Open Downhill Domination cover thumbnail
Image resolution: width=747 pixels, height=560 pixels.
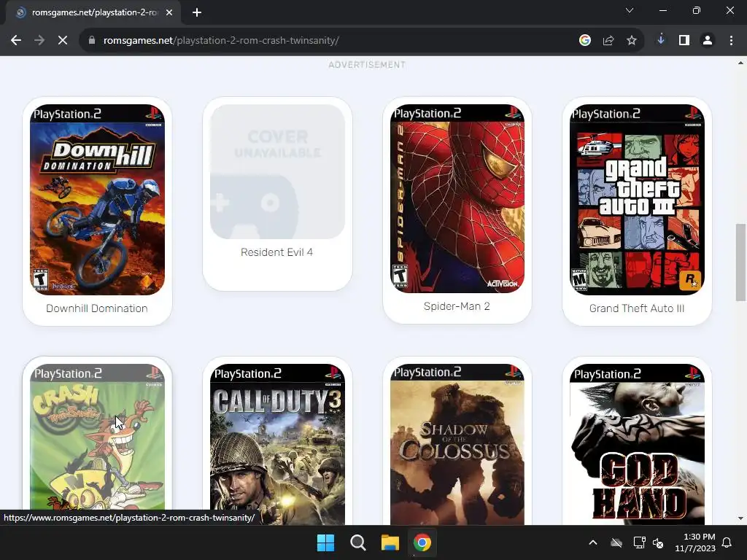tap(97, 200)
